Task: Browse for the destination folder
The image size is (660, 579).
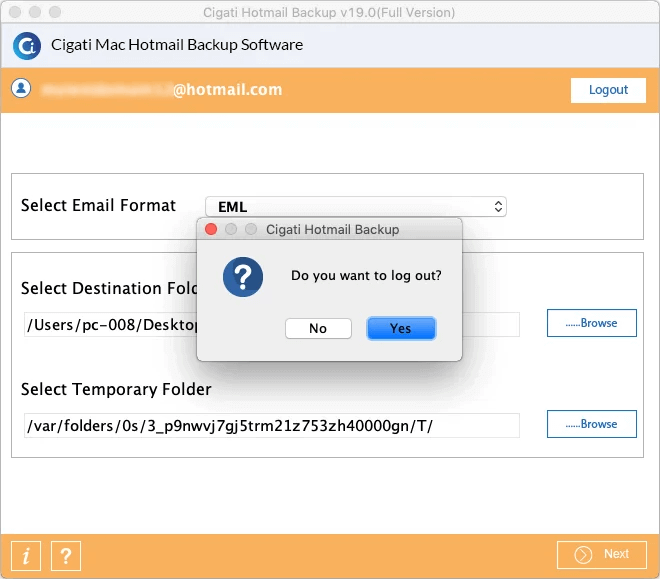Action: click(591, 323)
